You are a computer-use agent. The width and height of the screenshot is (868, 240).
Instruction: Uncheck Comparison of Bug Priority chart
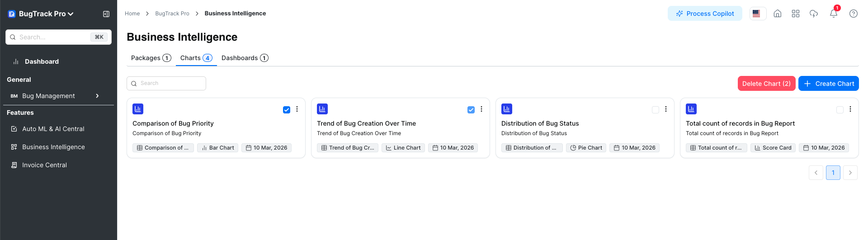click(x=286, y=110)
